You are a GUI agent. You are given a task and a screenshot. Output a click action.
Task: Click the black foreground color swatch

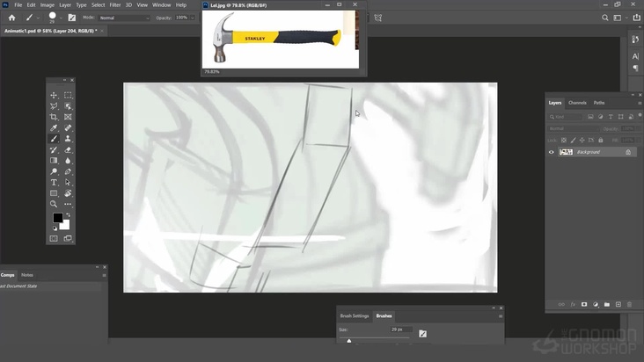pos(57,218)
